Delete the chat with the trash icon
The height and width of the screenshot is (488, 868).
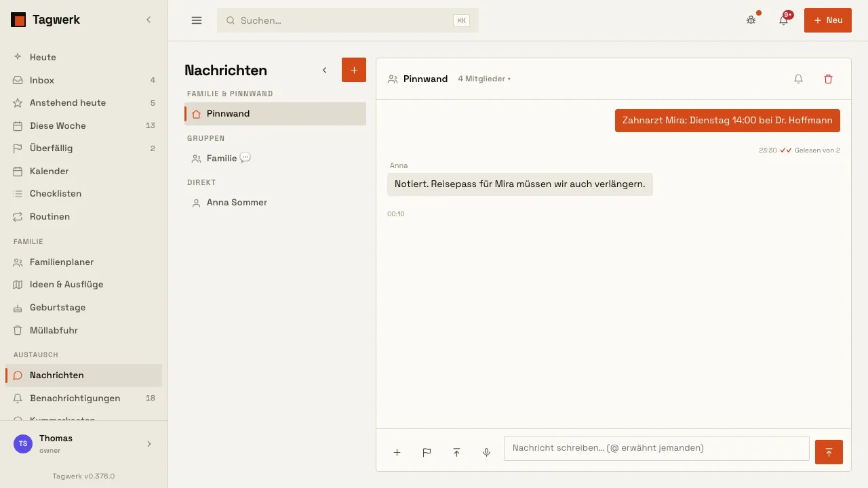828,79
